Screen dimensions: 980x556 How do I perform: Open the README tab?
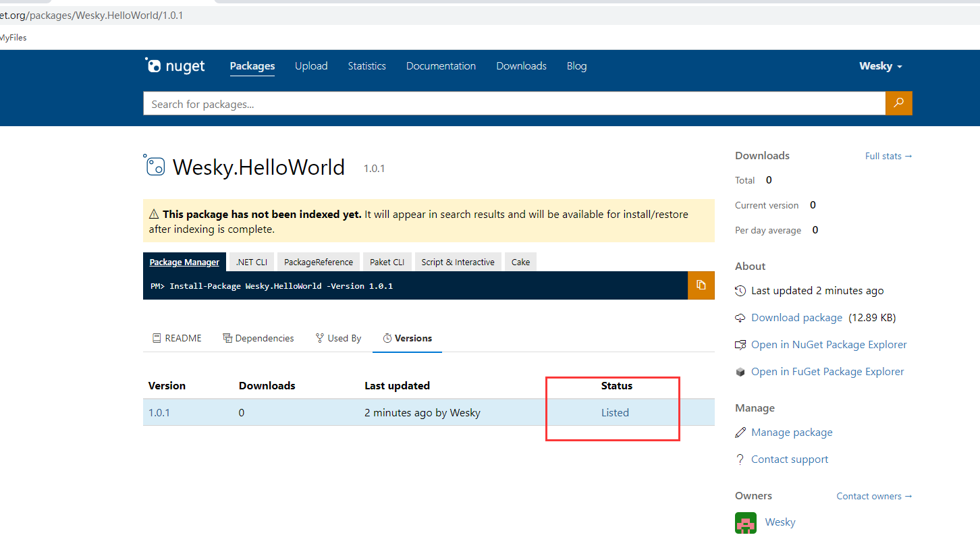point(177,338)
